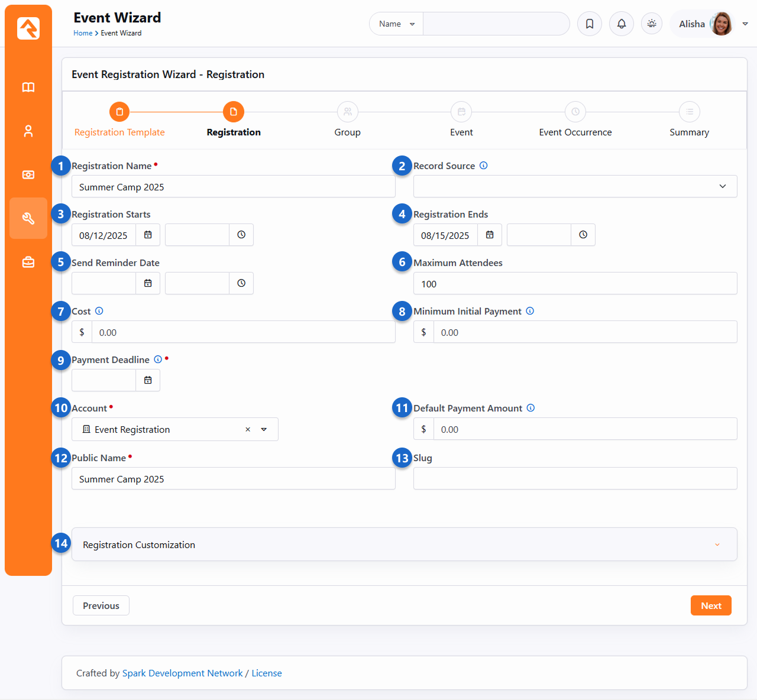Click into the Slug input field
Viewport: 757px width, 700px height.
[575, 478]
